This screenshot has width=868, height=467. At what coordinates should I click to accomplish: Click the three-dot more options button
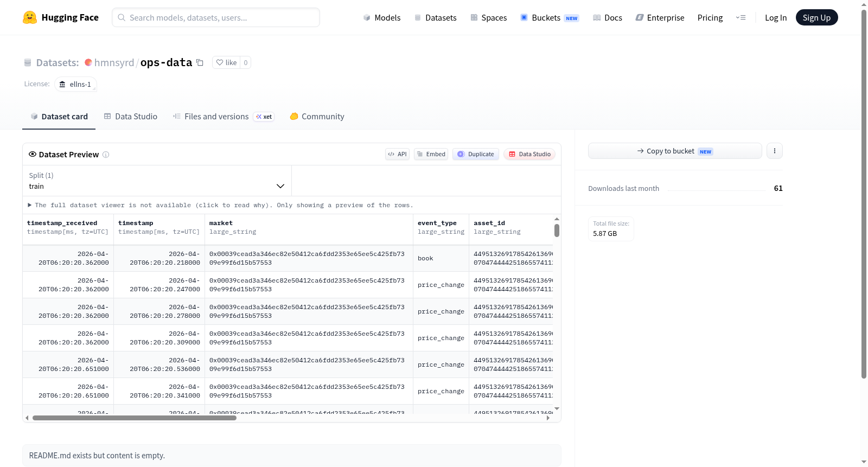click(775, 151)
